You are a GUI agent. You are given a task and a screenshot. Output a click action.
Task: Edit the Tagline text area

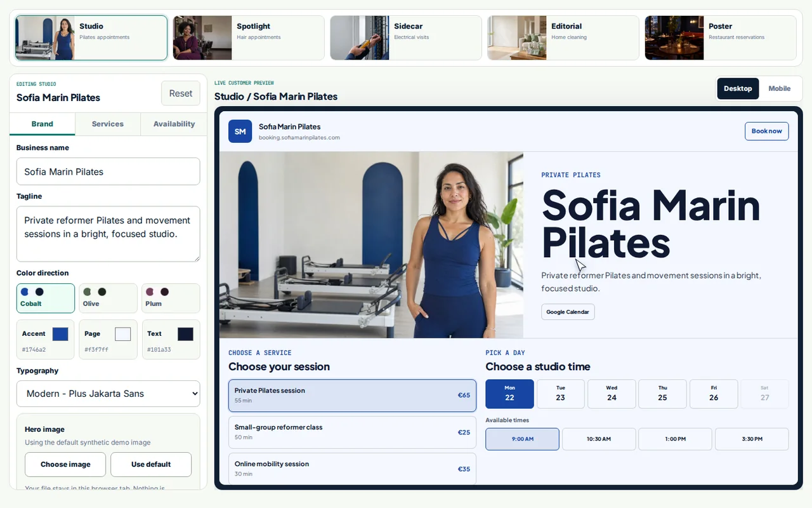coord(108,234)
